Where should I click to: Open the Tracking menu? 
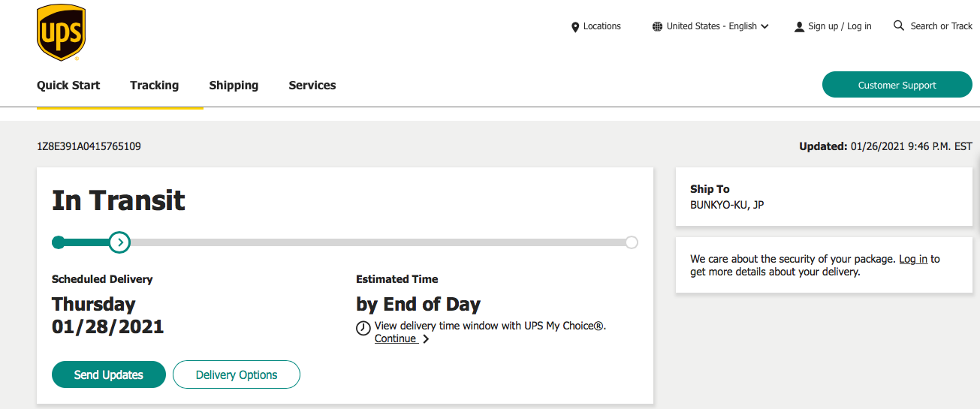(154, 86)
